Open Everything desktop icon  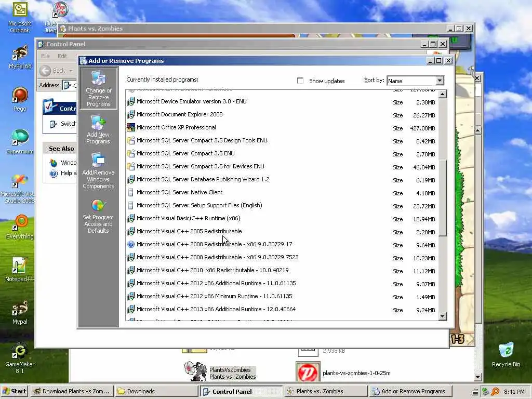tap(20, 227)
